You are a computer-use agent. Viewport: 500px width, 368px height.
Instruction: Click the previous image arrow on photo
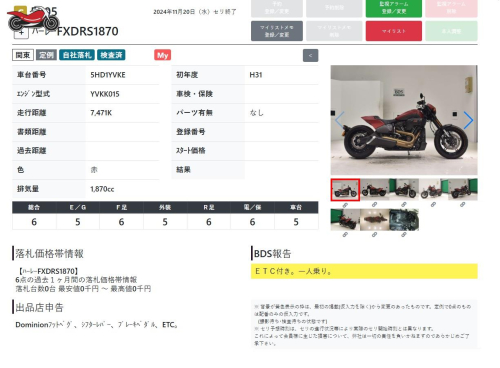pyautogui.click(x=340, y=120)
